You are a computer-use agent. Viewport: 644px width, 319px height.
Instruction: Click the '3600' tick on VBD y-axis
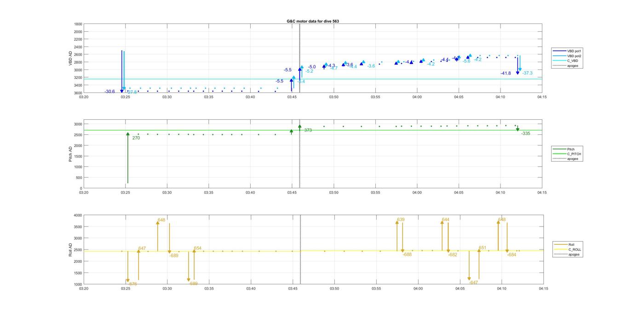[78, 93]
